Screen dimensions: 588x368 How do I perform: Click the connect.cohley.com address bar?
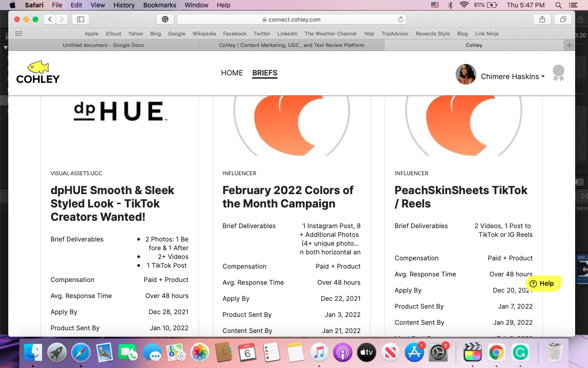(x=291, y=19)
